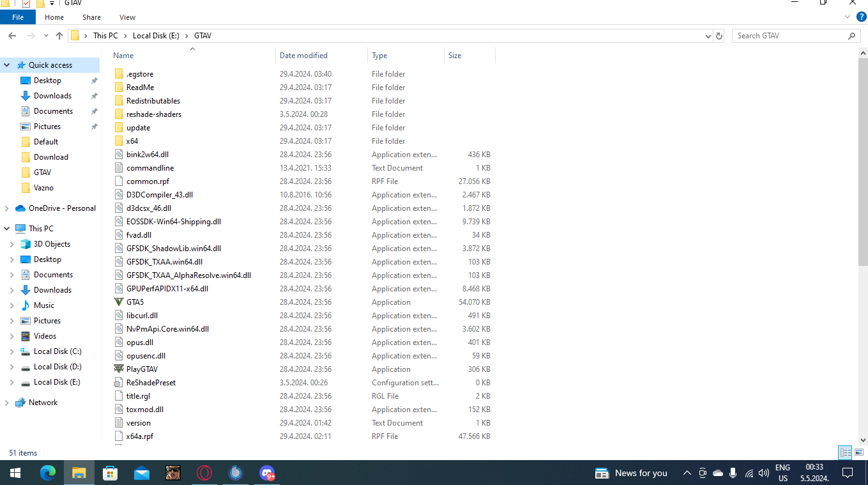Viewport: 868px width, 485px height.
Task: Open the GTA5 application icon
Action: [119, 302]
